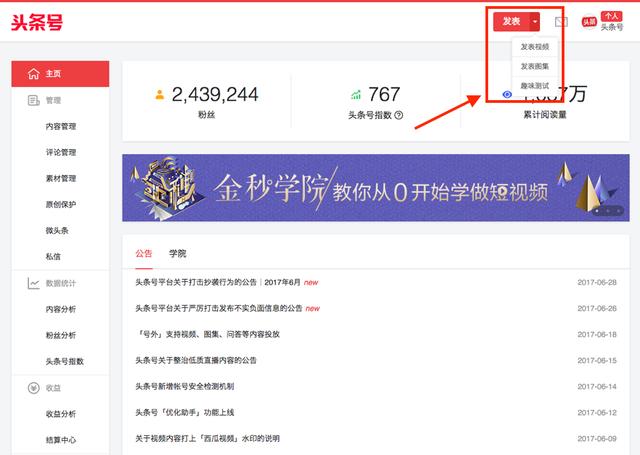
Task: Go to 主页 in the sidebar
Action: point(60,74)
